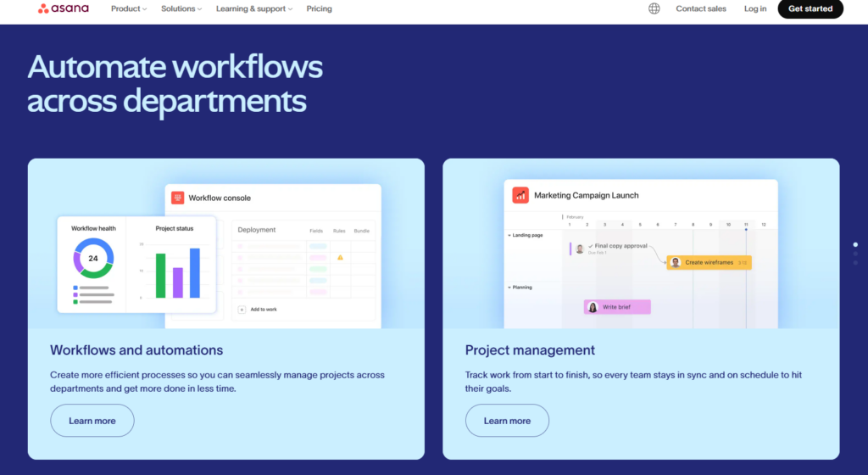Click the Project status bar chart
This screenshot has height=475, width=868.
pyautogui.click(x=175, y=271)
